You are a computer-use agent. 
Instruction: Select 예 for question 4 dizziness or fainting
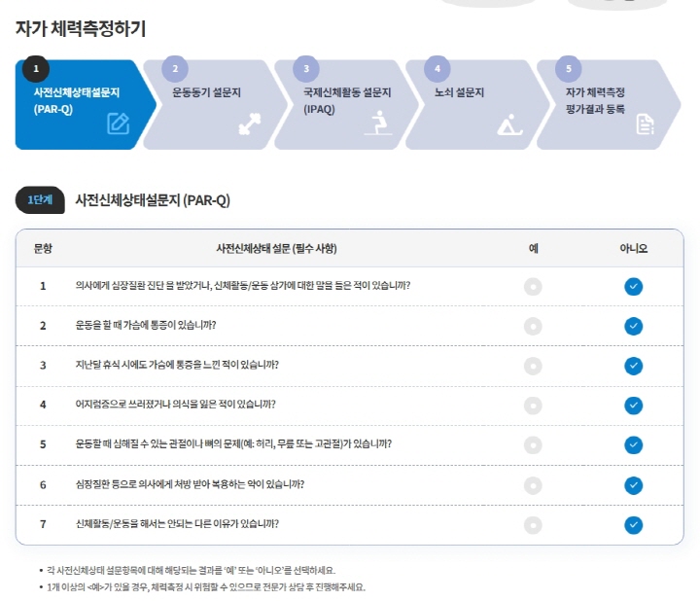point(533,406)
